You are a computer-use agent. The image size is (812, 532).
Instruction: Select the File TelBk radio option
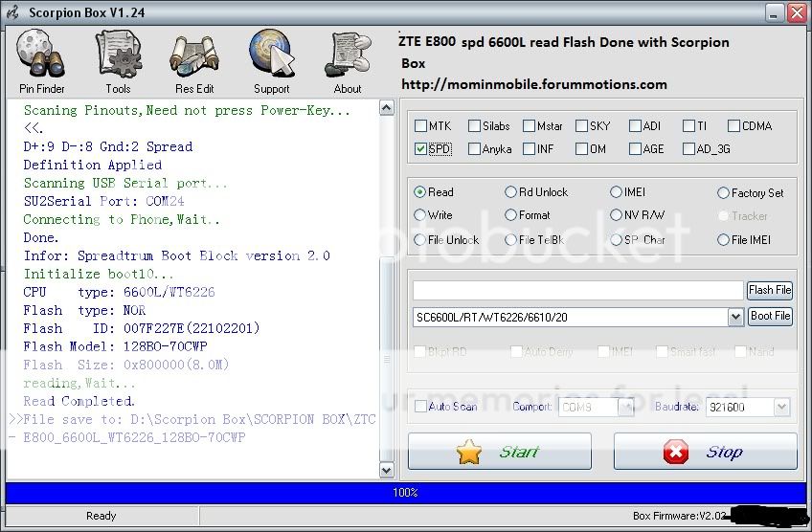tap(510, 239)
